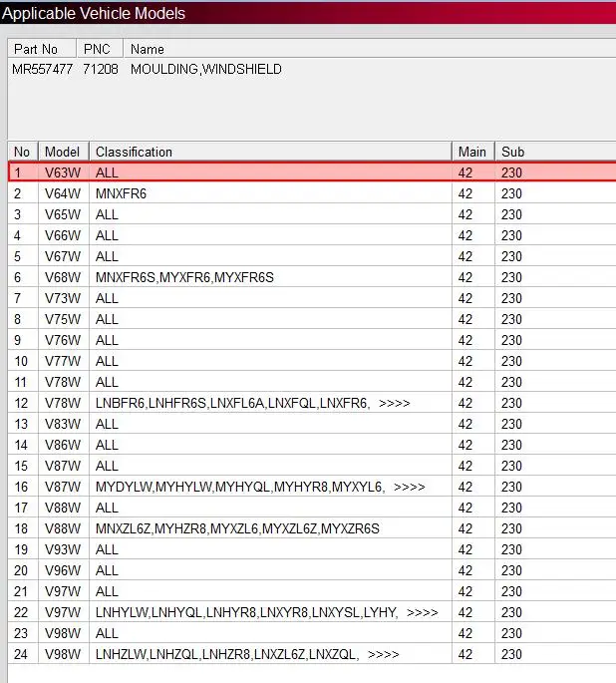This screenshot has height=683, width=616.
Task: Select row 19 model V93W
Action: tap(63, 549)
